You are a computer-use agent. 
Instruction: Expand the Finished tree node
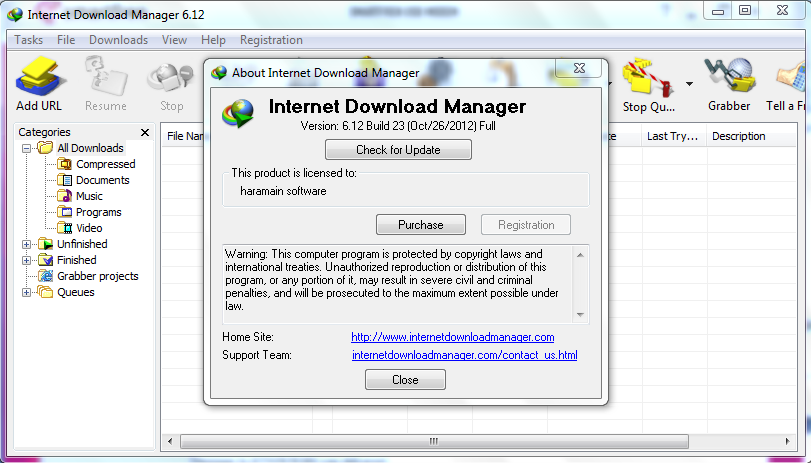click(26, 260)
